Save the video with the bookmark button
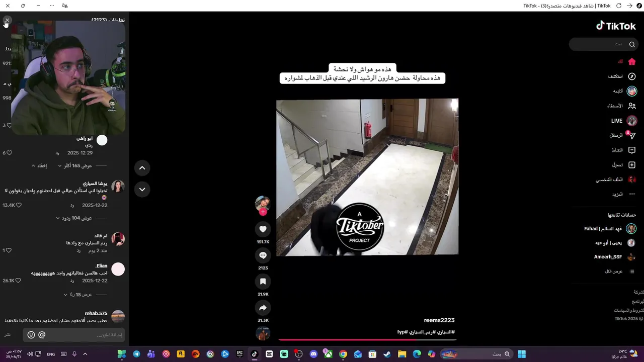 [x=263, y=282]
